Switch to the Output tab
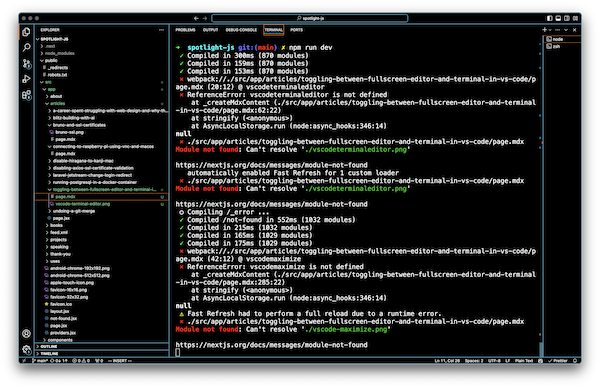The image size is (600, 388). (x=210, y=30)
